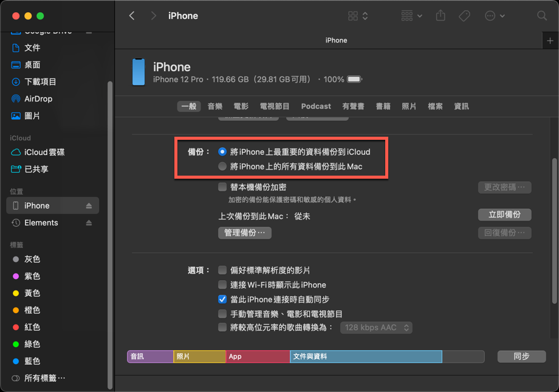The height and width of the screenshot is (392, 559).
Task: Open the 128 kbps AAC bitrate dropdown
Action: (x=377, y=328)
